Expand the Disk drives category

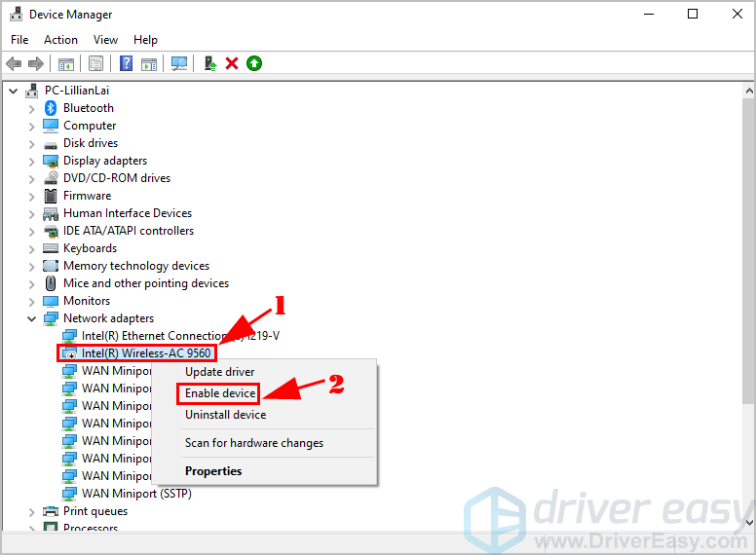[32, 144]
